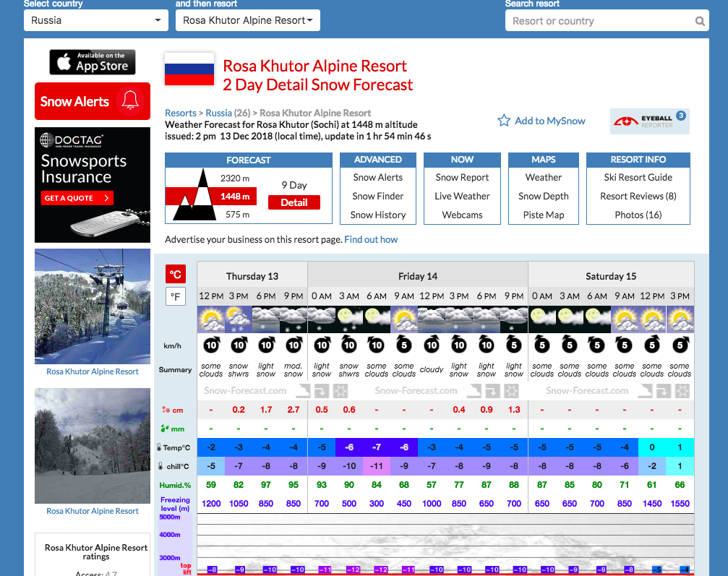Click second Rosa Khutor Alpine Resort caption link
Image resolution: width=728 pixels, height=576 pixels.
93,511
